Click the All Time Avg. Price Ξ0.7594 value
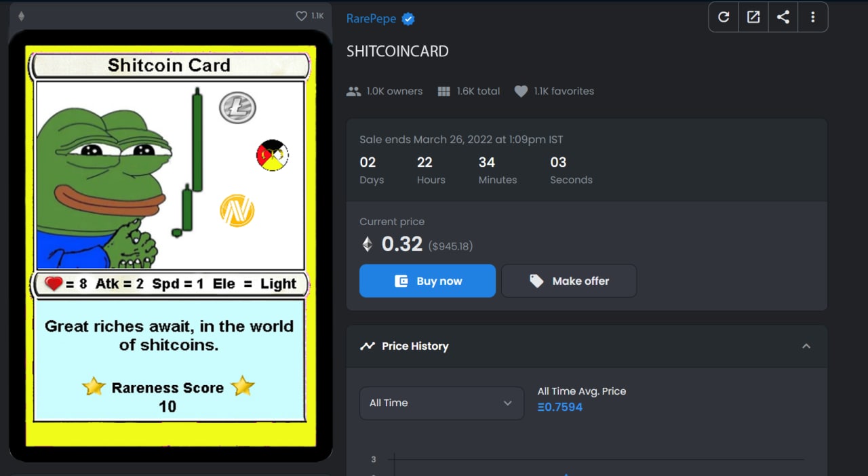Viewport: 868px width, 476px height. [x=560, y=407]
